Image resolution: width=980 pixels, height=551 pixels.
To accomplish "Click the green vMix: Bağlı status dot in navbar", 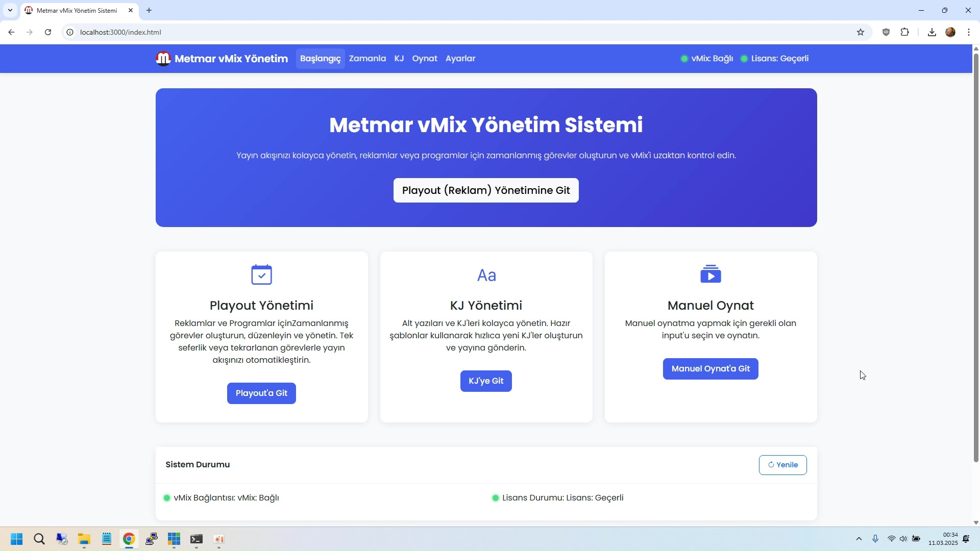I will pyautogui.click(x=684, y=59).
